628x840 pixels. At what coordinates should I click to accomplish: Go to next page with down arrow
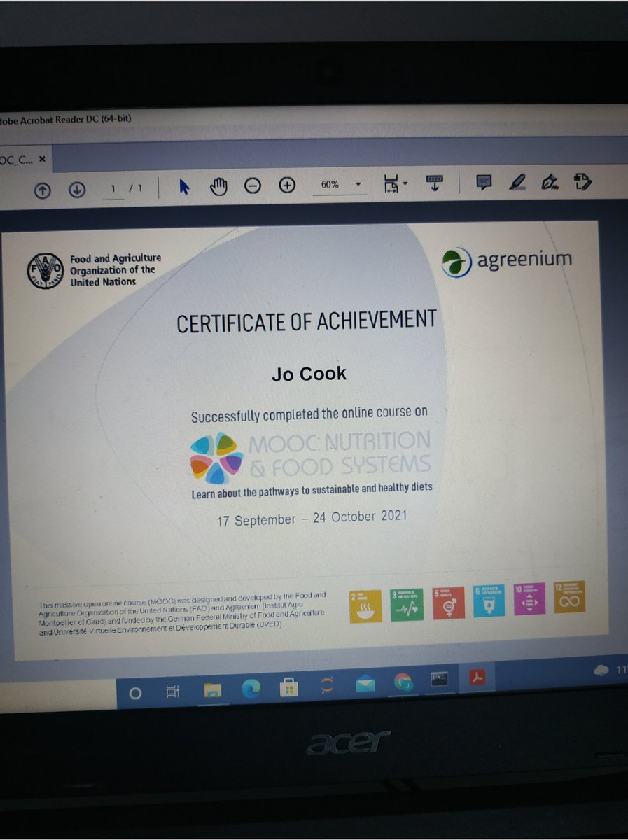pyautogui.click(x=77, y=189)
